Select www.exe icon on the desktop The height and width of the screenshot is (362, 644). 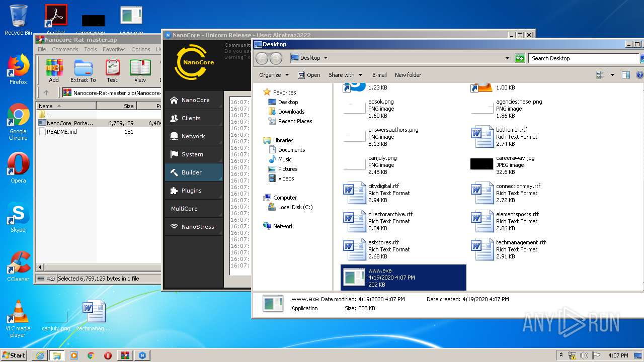click(131, 20)
